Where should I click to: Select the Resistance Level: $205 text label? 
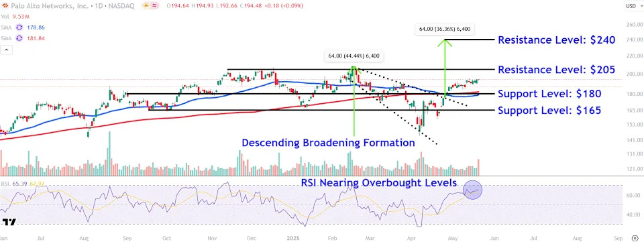point(557,70)
